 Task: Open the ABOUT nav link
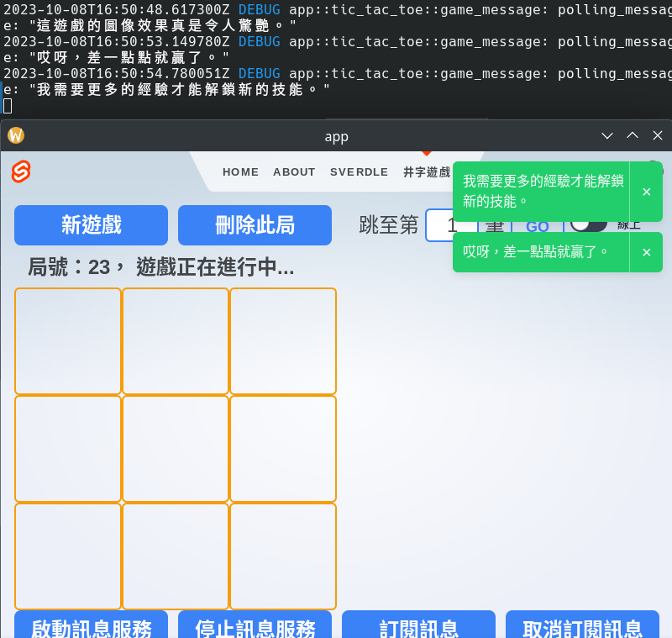[x=294, y=172]
